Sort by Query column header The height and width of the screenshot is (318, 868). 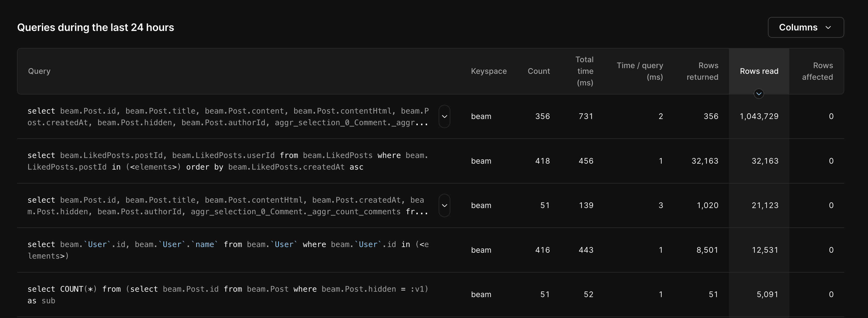39,71
